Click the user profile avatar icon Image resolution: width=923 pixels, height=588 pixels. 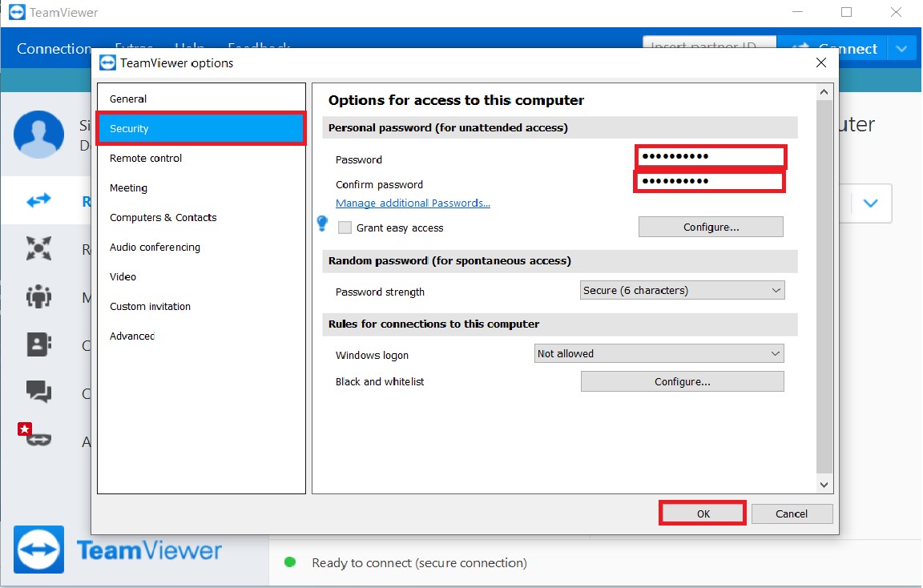(38, 135)
